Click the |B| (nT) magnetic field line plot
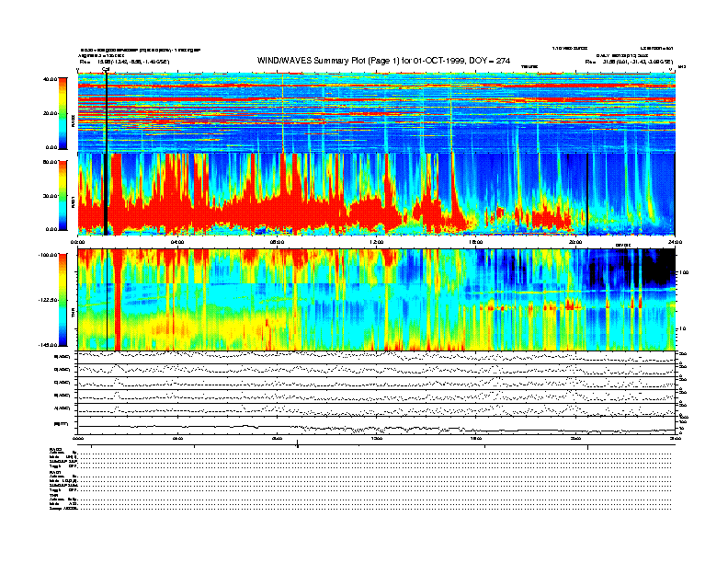This screenshot has height=563, width=728. point(377,425)
